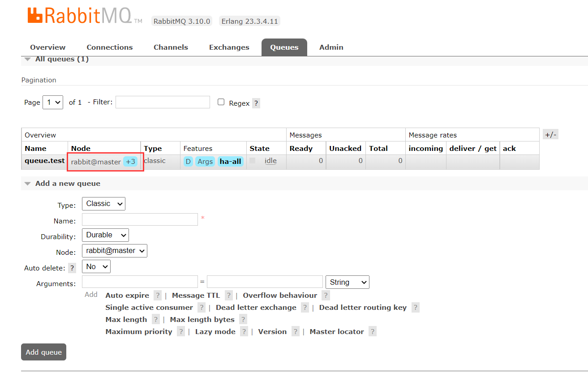Image resolution: width=588 pixels, height=373 pixels.
Task: Click the Max length bytes shortcut
Action: [202, 320]
